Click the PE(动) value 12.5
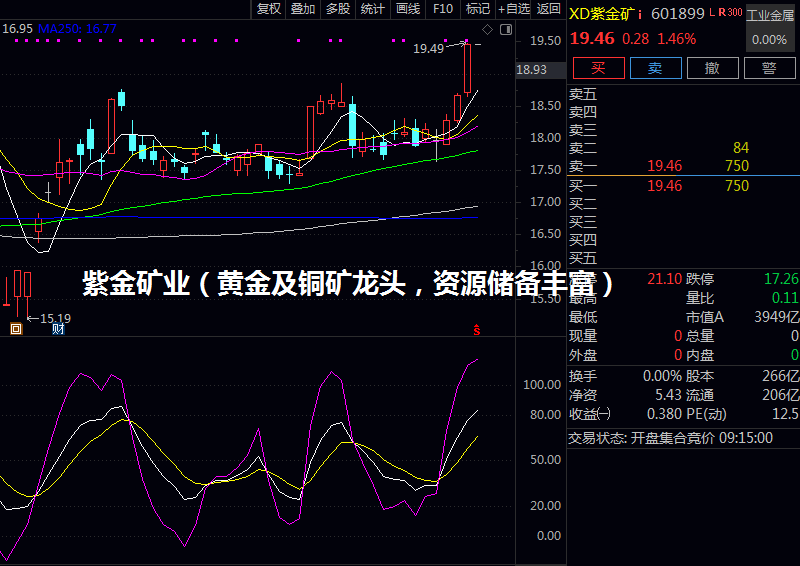This screenshot has width=800, height=566. point(786,413)
